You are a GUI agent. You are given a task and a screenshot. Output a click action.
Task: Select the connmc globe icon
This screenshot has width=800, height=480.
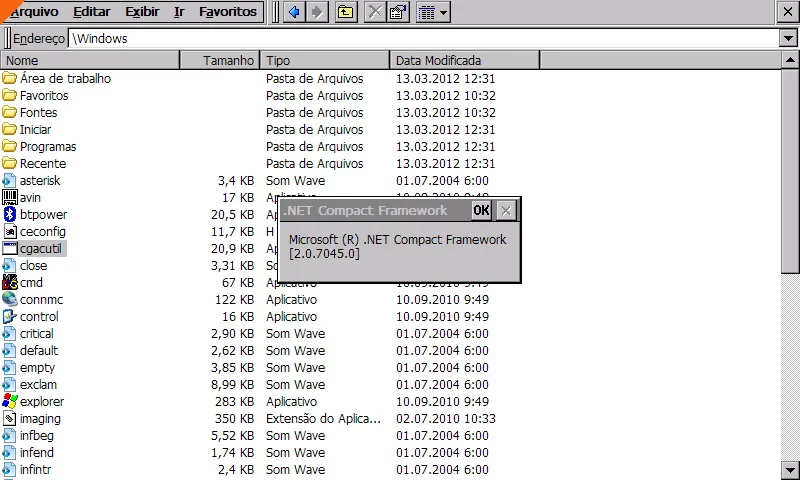[x=9, y=299]
